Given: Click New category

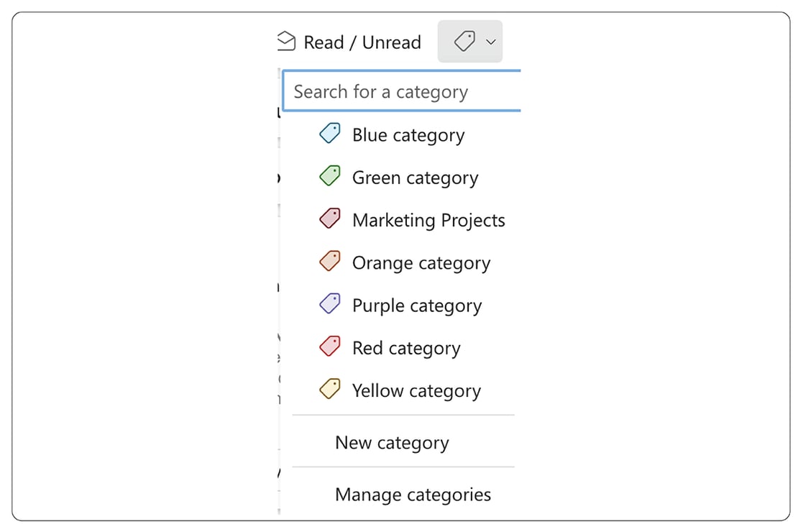Looking at the screenshot, I should pyautogui.click(x=392, y=443).
